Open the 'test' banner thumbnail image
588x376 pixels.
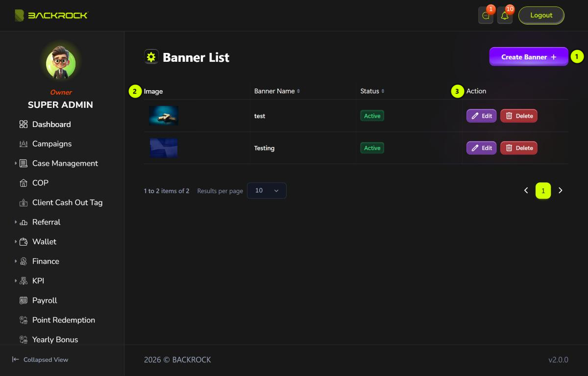click(164, 116)
